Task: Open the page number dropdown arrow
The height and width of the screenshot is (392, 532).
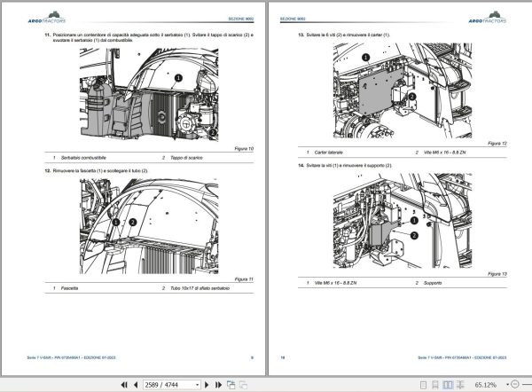Action: click(x=197, y=385)
